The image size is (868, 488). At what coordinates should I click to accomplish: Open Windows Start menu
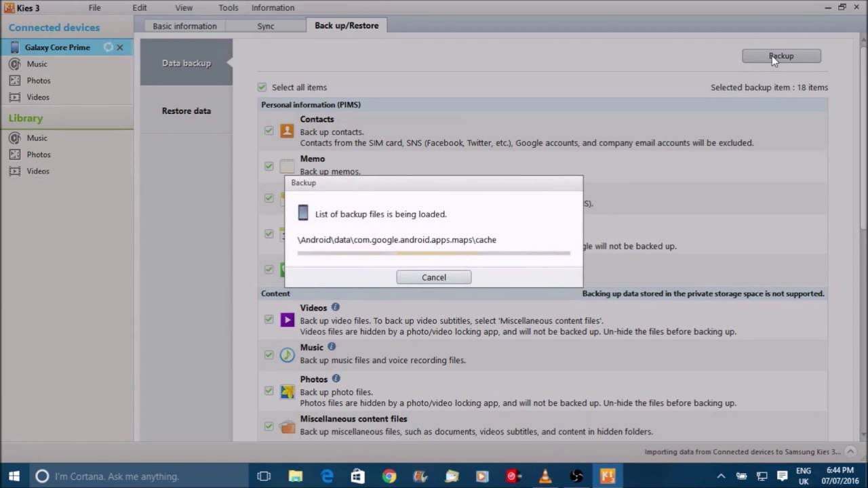pos(14,476)
